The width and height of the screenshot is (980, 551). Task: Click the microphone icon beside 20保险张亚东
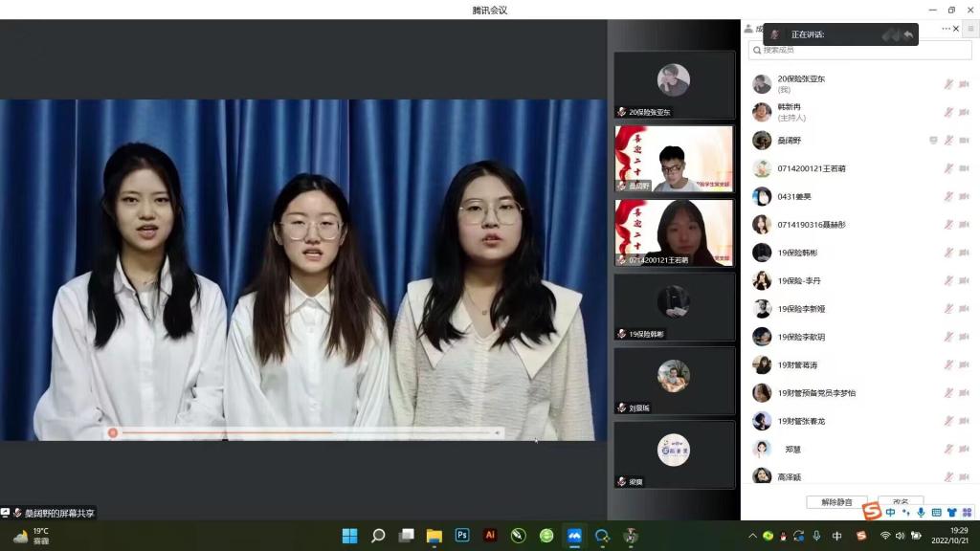click(x=948, y=84)
